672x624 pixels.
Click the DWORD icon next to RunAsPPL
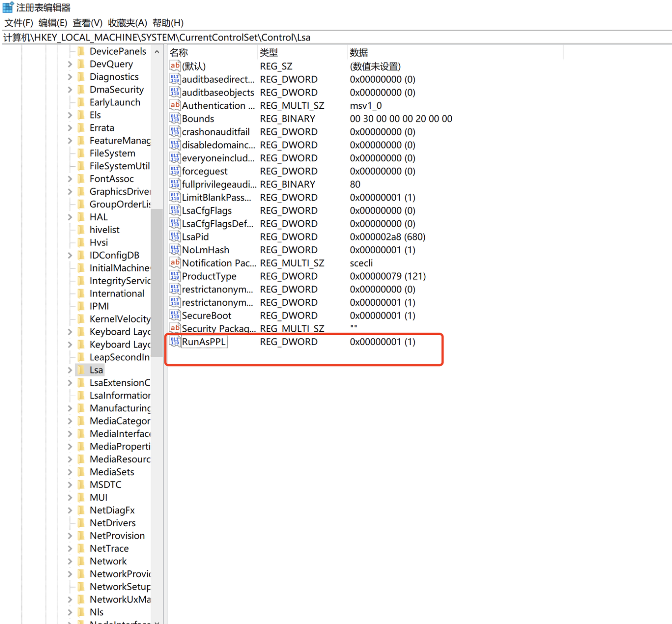[x=175, y=342]
